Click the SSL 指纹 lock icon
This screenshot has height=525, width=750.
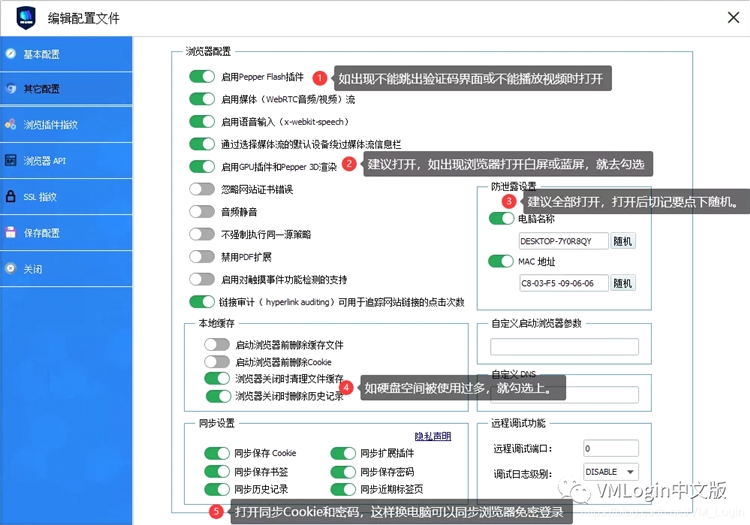(x=11, y=196)
